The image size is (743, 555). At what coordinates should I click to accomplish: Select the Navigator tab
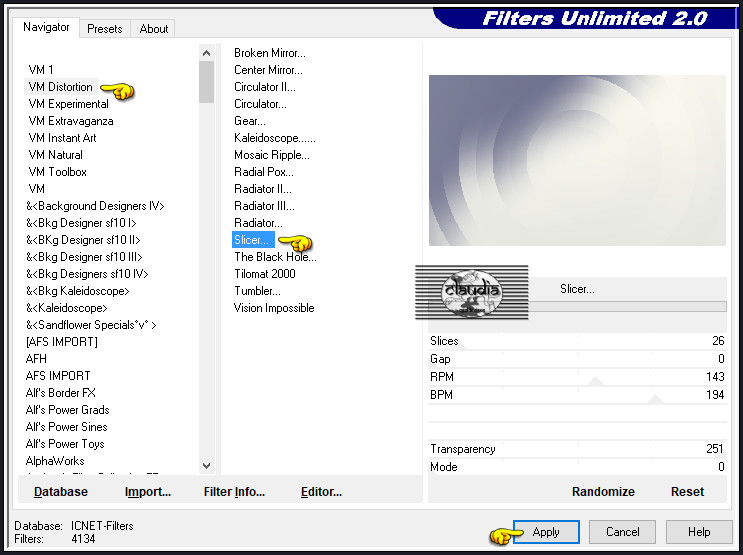(x=46, y=27)
